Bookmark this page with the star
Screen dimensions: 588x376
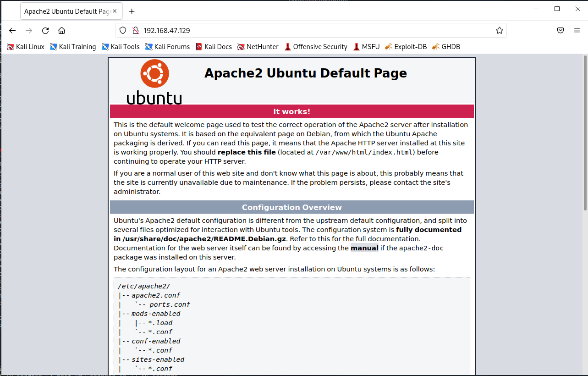(x=500, y=30)
